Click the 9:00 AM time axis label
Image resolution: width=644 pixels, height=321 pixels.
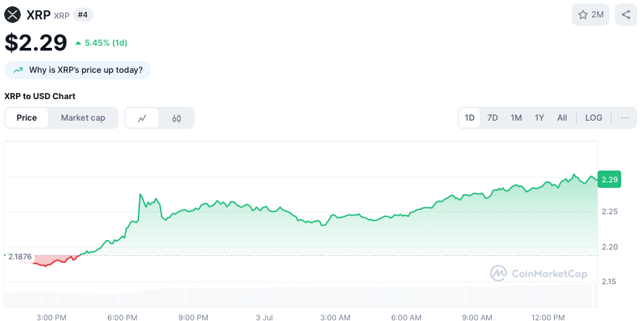pos(477,318)
